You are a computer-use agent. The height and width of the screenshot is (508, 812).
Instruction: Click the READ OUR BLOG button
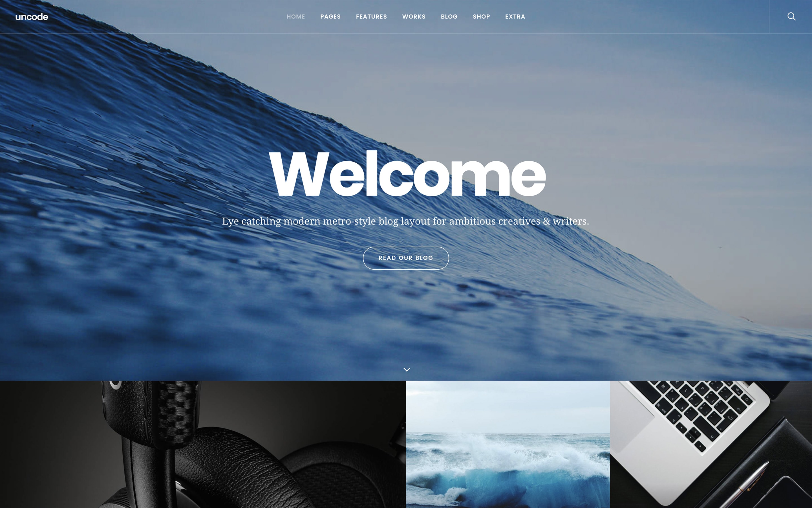point(406,258)
